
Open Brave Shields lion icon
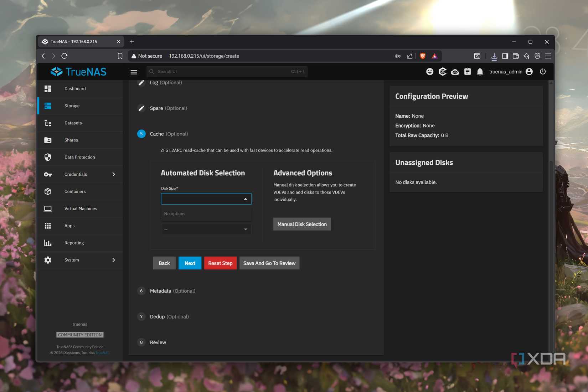tap(423, 56)
